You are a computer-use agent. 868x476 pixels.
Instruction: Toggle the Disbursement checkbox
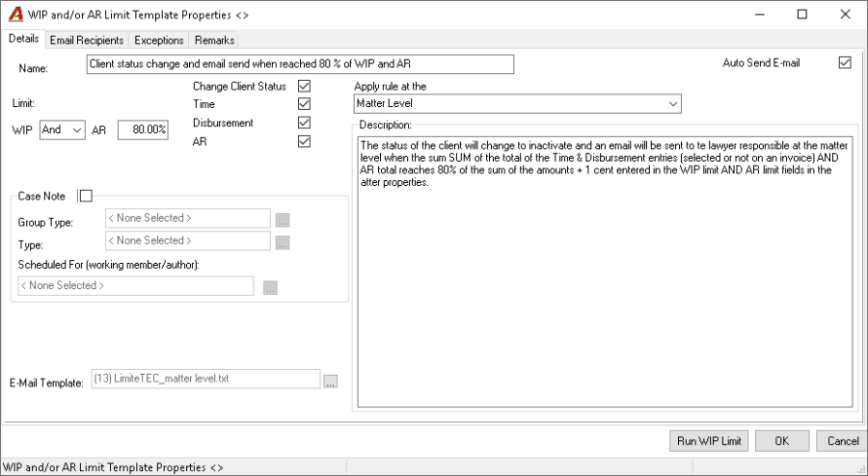304,122
